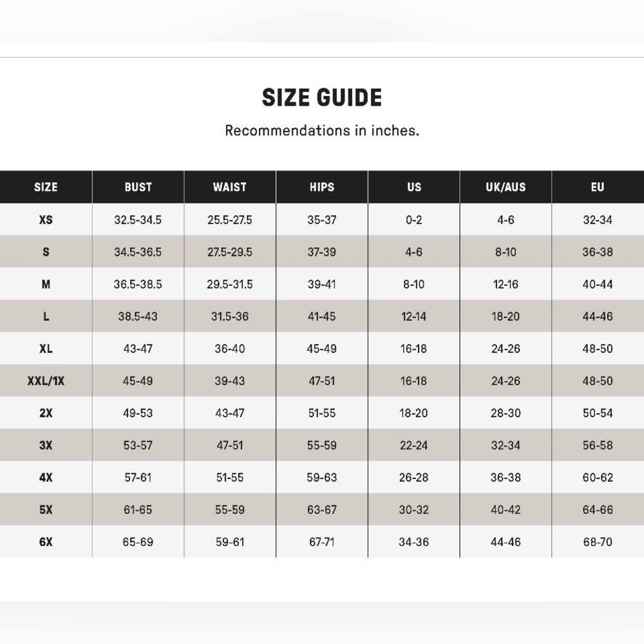Click the Recommendations in inches subtitle

[322, 131]
